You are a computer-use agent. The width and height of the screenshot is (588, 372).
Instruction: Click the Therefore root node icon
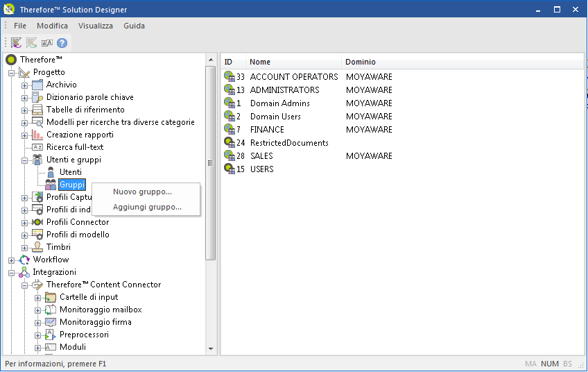tap(11, 59)
